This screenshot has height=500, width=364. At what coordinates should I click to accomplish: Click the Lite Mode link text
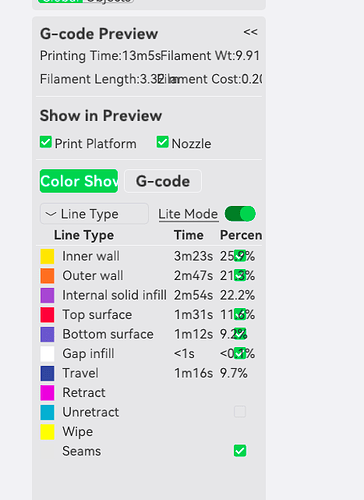coord(188,214)
